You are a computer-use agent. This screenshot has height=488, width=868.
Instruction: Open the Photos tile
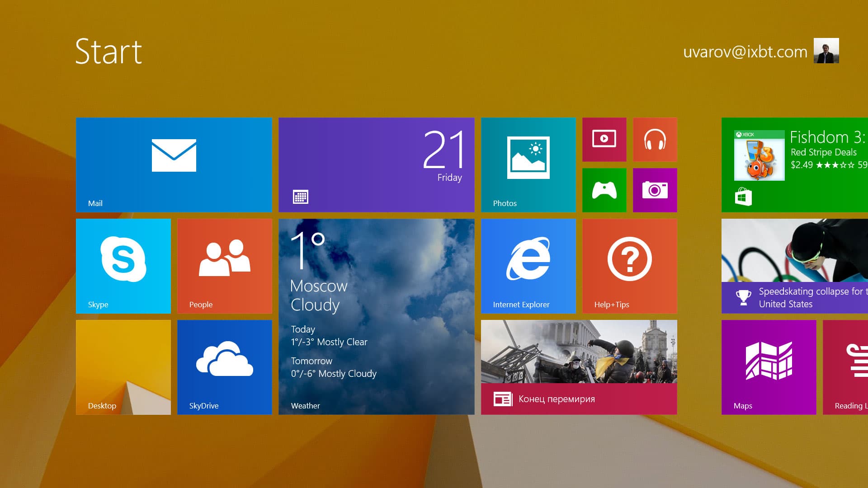point(528,164)
